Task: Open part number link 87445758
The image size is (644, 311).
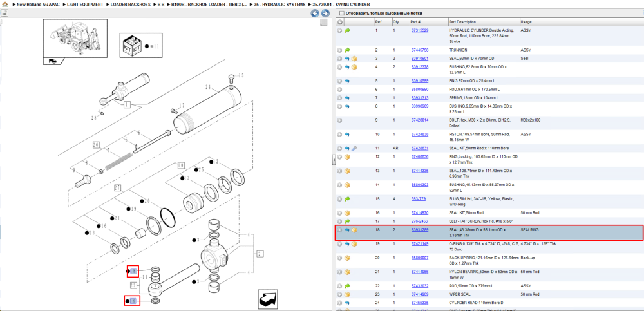Action: tap(420, 50)
